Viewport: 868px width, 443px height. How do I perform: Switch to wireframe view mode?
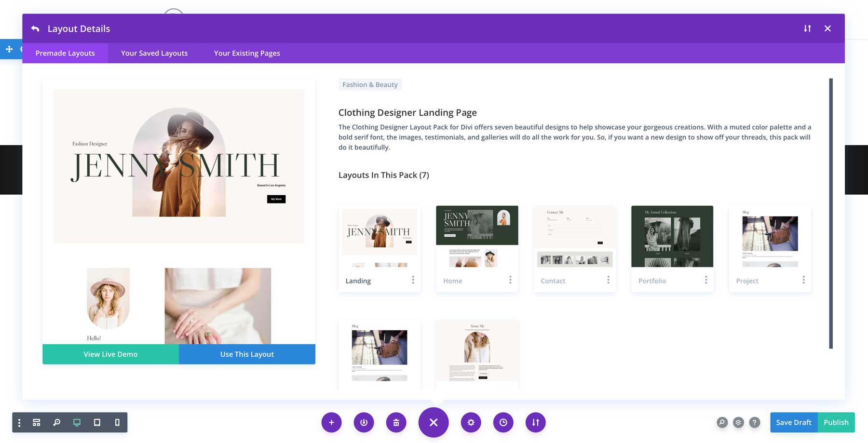[37, 422]
